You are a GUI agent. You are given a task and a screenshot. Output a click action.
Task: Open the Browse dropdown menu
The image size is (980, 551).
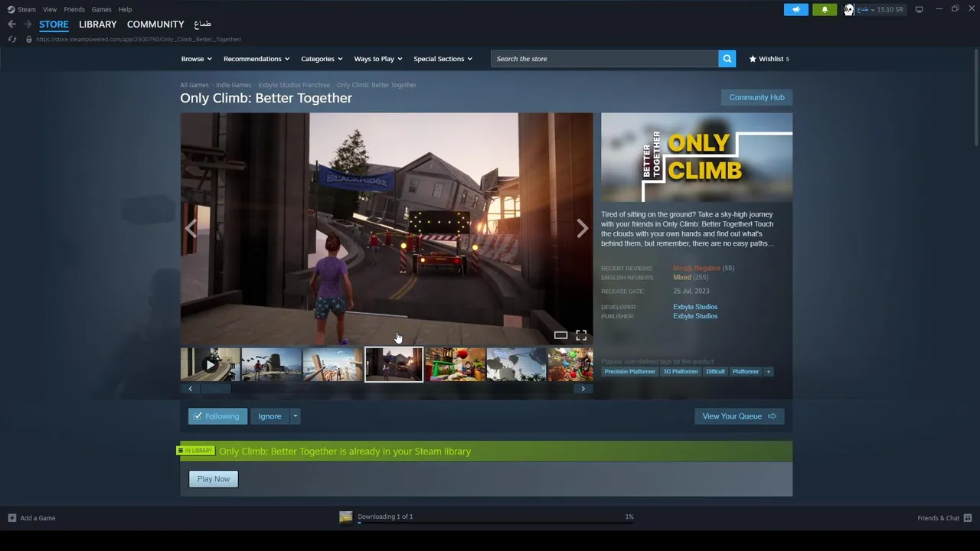coord(197,59)
